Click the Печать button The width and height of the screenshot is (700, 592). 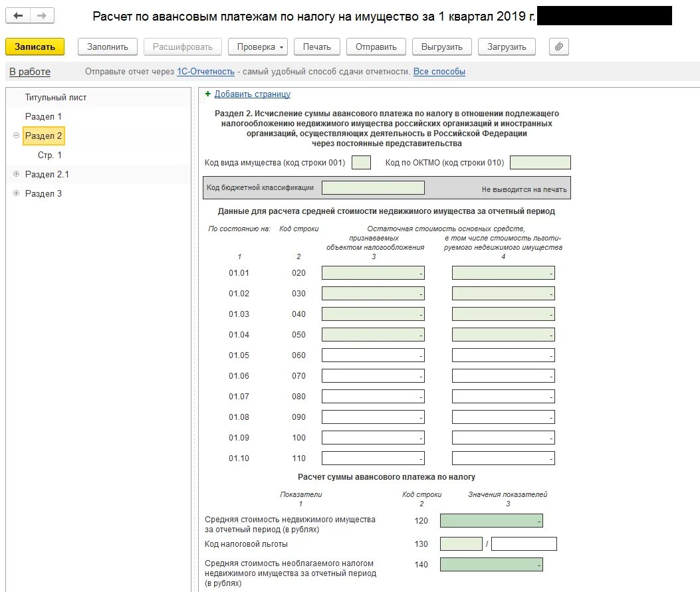coord(317,47)
